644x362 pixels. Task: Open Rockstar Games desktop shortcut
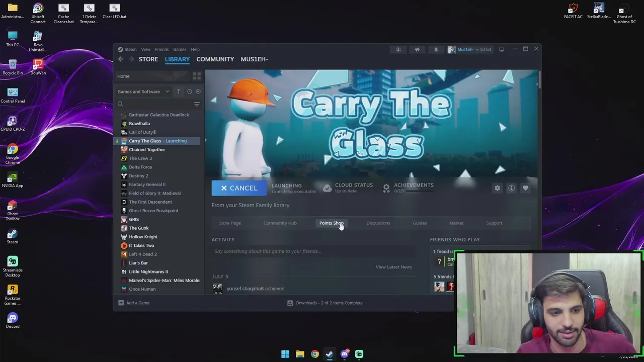13,295
